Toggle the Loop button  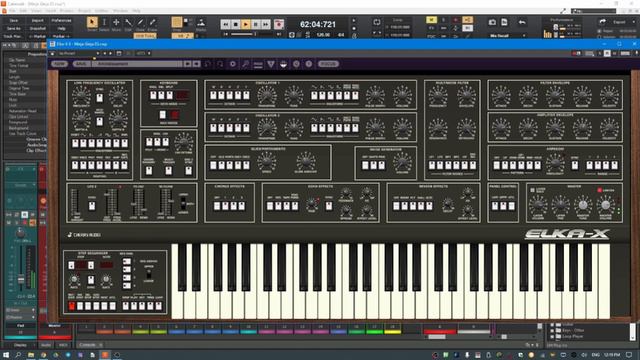point(377,22)
